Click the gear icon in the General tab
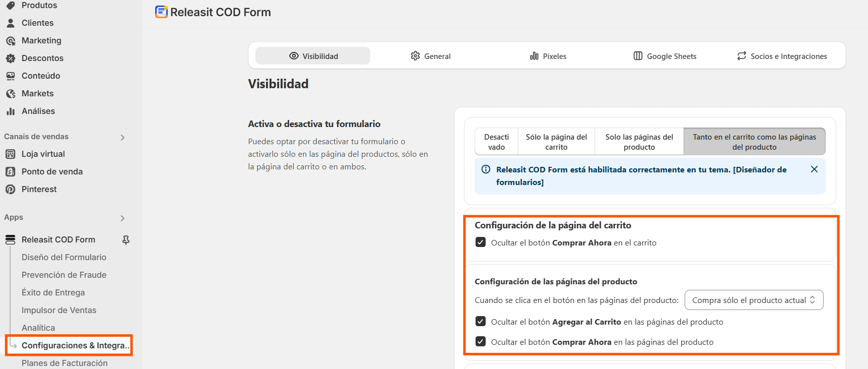The height and width of the screenshot is (369, 868). click(415, 56)
